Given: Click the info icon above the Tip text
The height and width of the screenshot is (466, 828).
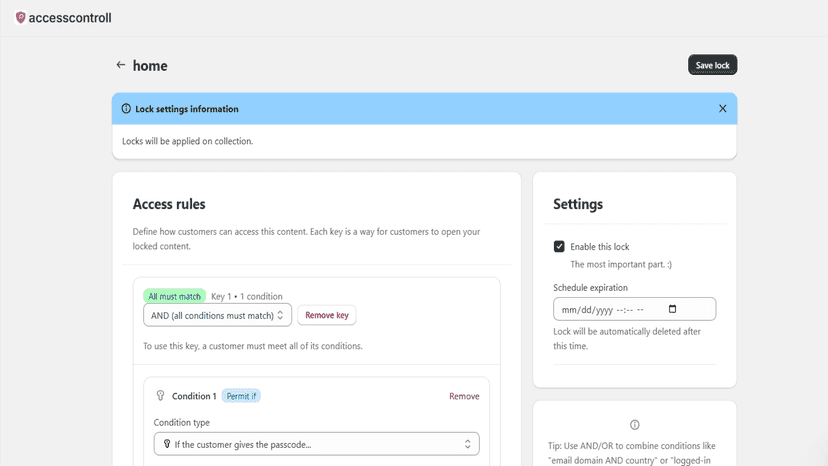Looking at the screenshot, I should coord(635,425).
